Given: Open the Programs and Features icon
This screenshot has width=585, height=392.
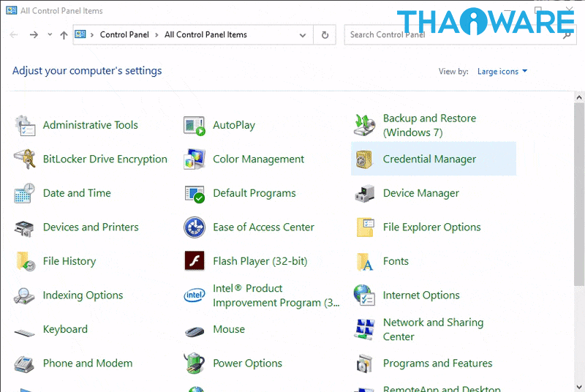Looking at the screenshot, I should pos(364,363).
